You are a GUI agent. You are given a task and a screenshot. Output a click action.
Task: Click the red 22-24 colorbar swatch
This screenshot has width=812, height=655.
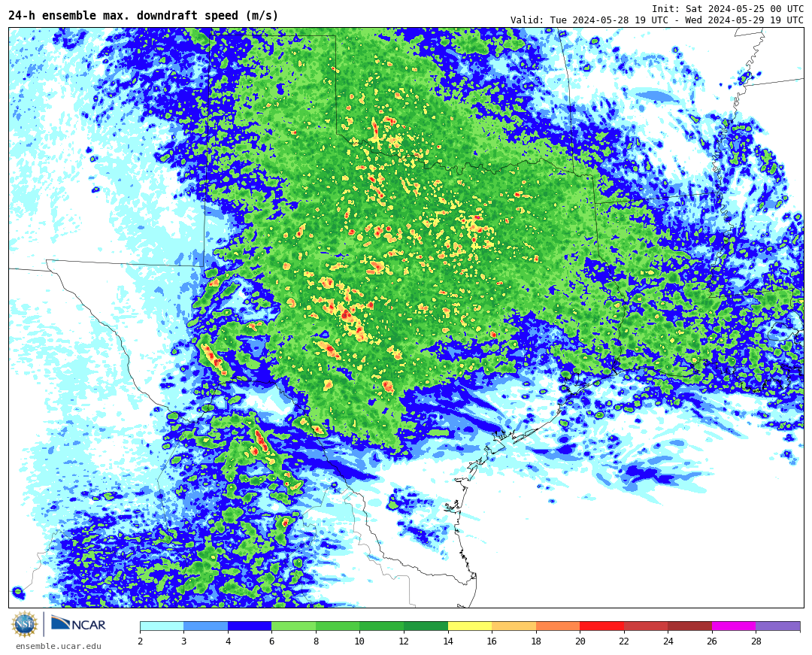(x=646, y=626)
